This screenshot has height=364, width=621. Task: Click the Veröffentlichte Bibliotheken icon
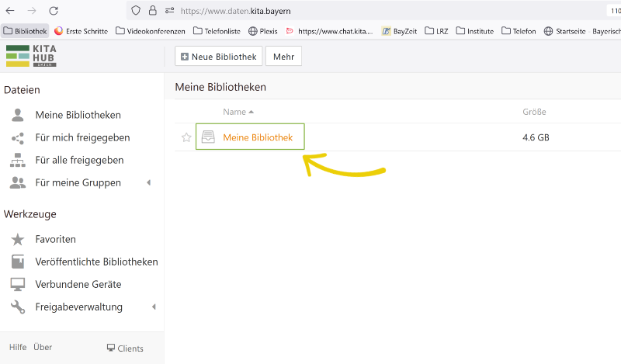[x=18, y=262]
